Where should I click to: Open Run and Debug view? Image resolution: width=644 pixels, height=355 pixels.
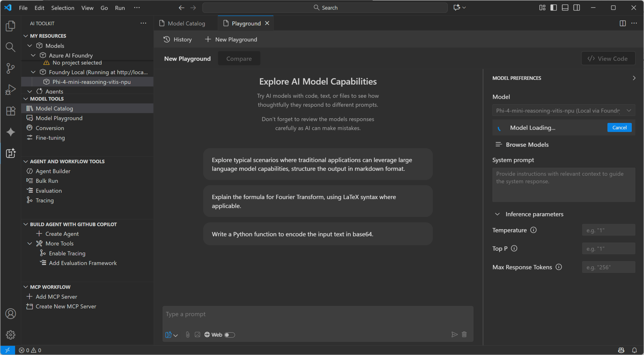(10, 90)
